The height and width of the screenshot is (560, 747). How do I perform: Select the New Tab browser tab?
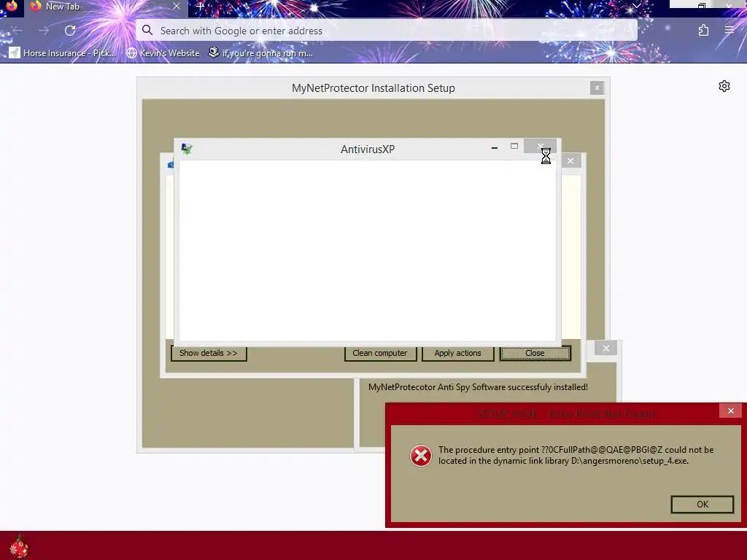[105, 7]
